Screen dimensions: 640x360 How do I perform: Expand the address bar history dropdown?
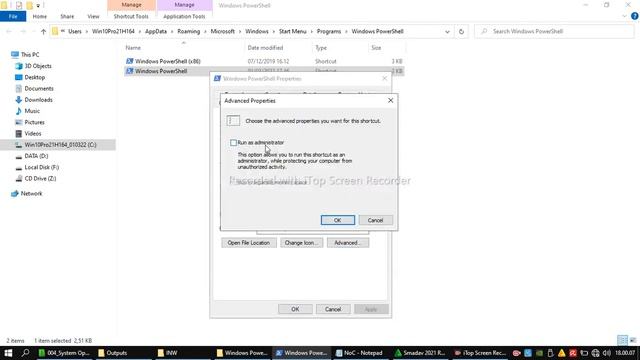pos(447,31)
